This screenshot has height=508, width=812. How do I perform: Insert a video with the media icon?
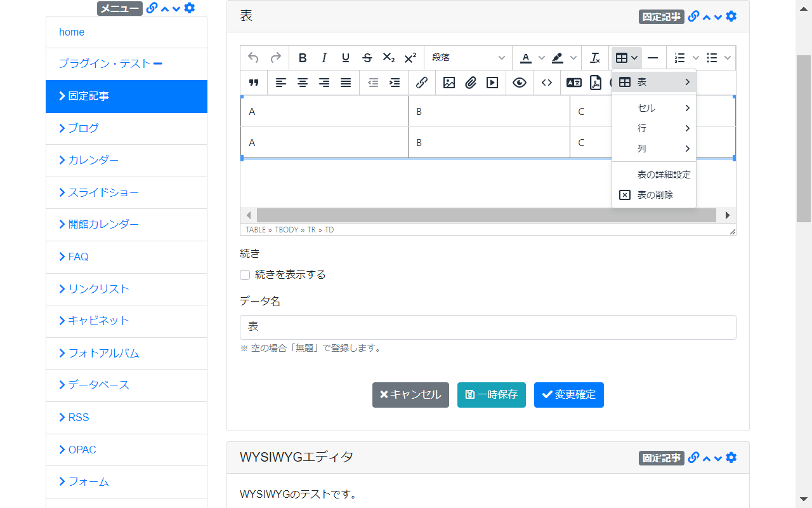click(x=492, y=83)
